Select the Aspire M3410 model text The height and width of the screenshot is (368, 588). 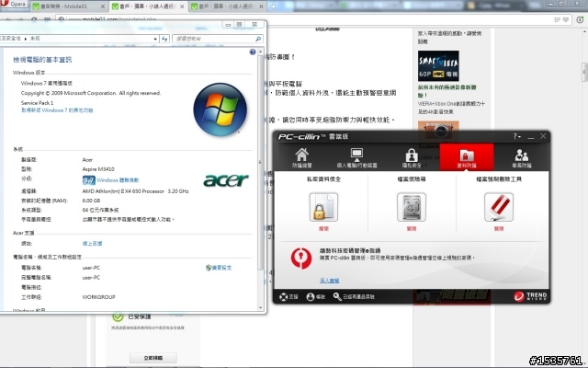98,169
